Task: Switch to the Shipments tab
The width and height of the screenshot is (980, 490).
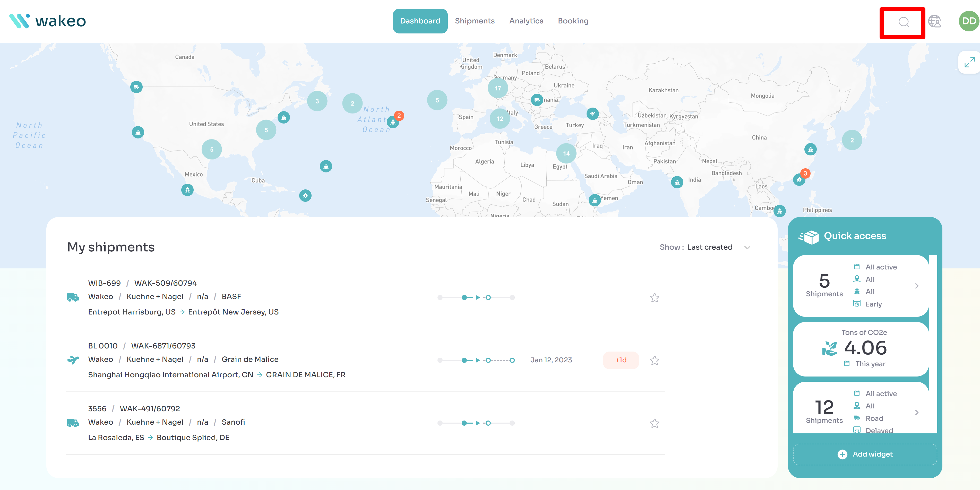Action: [x=474, y=21]
